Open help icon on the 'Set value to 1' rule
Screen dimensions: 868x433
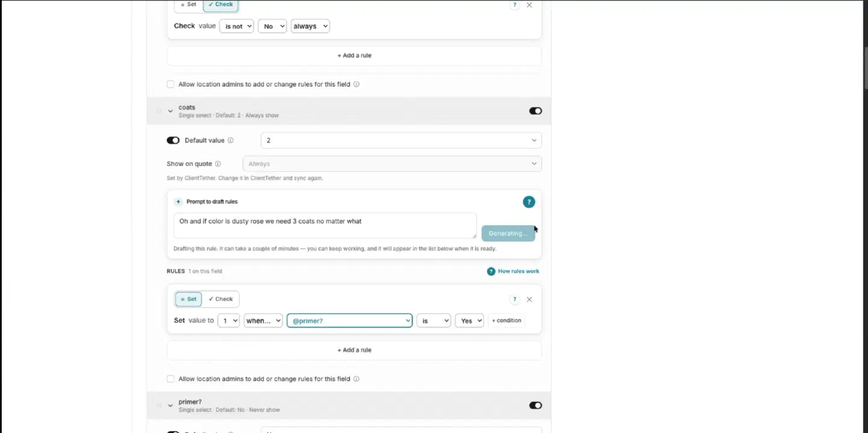point(515,299)
